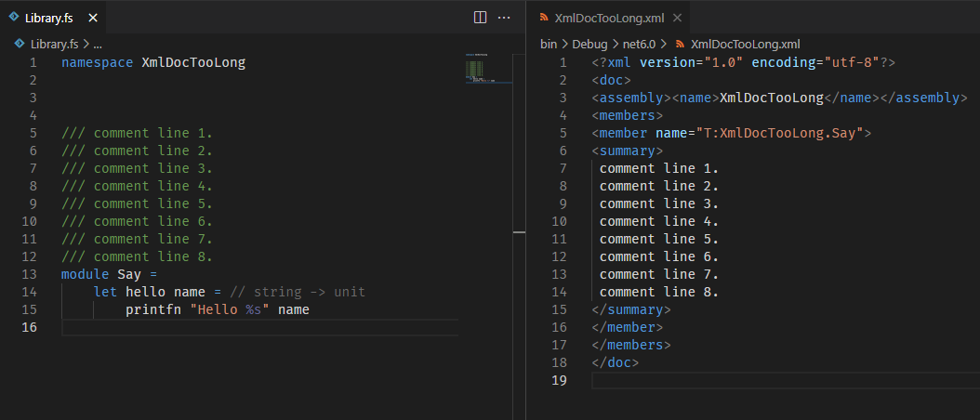This screenshot has width=980, height=420.
Task: Click the <assembly> name line in the XML
Action: click(779, 98)
